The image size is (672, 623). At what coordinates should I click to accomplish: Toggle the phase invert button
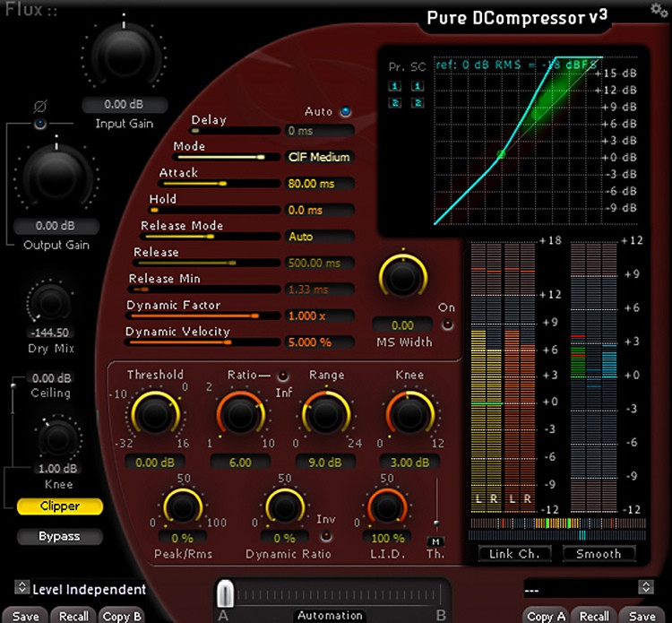pyautogui.click(x=39, y=124)
